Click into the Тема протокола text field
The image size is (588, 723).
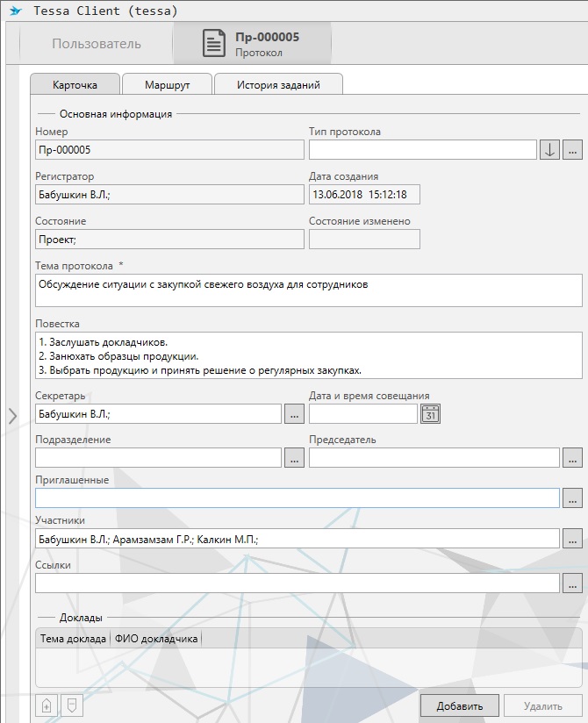(308, 290)
